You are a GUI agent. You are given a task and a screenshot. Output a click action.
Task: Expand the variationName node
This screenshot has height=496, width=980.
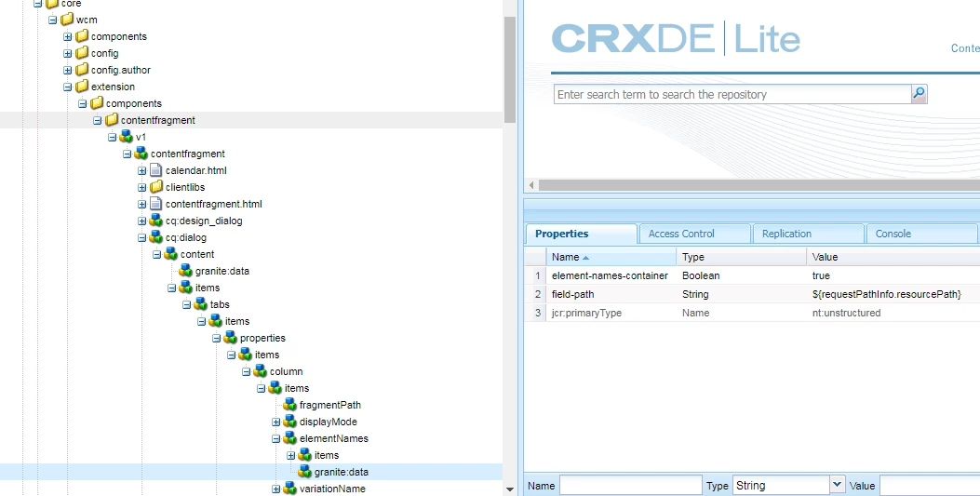pos(275,489)
